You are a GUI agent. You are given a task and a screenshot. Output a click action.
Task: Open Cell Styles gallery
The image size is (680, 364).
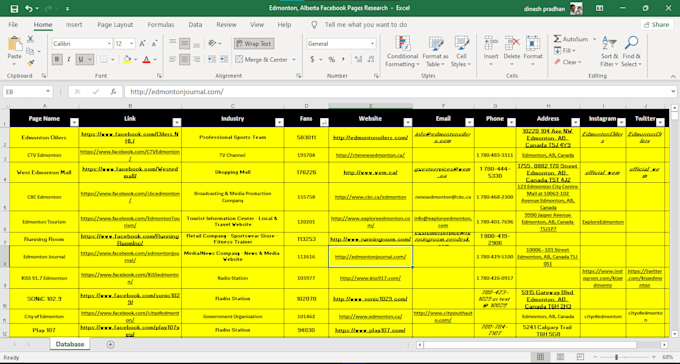461,52
